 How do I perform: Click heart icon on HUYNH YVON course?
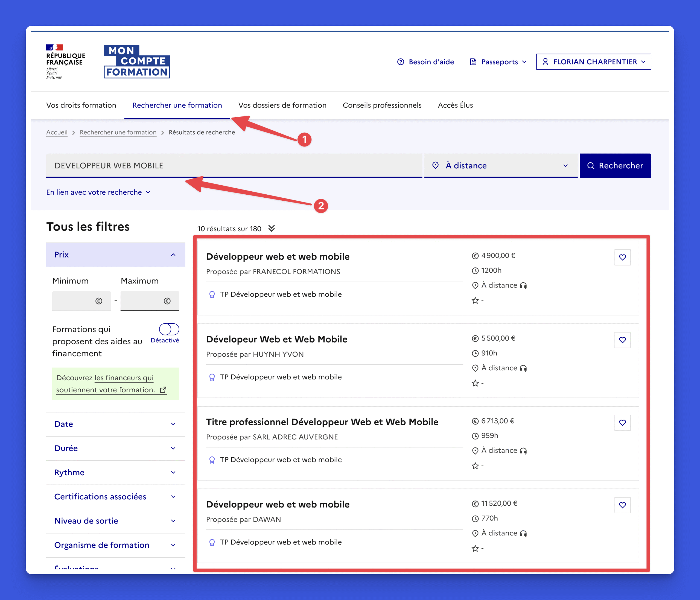click(622, 340)
